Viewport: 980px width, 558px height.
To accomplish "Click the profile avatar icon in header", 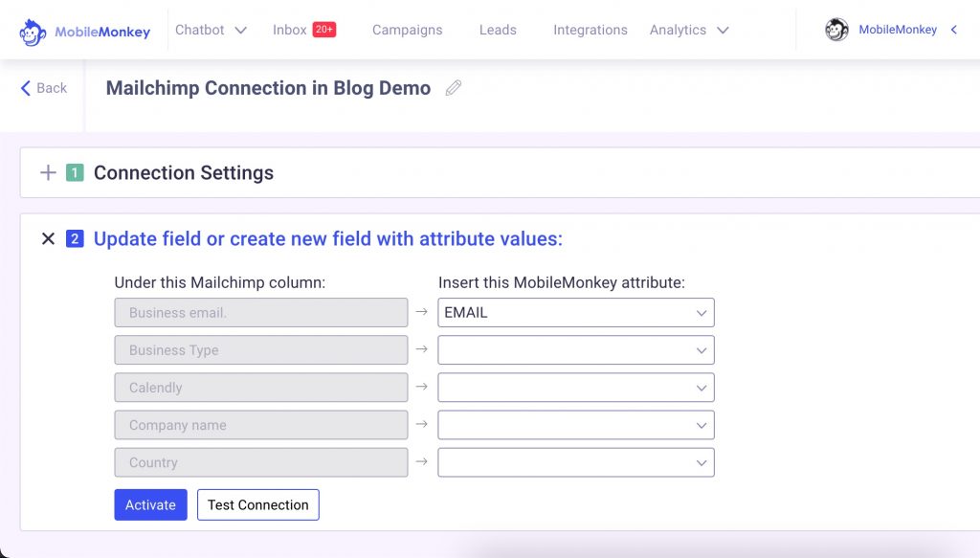I will tap(836, 30).
